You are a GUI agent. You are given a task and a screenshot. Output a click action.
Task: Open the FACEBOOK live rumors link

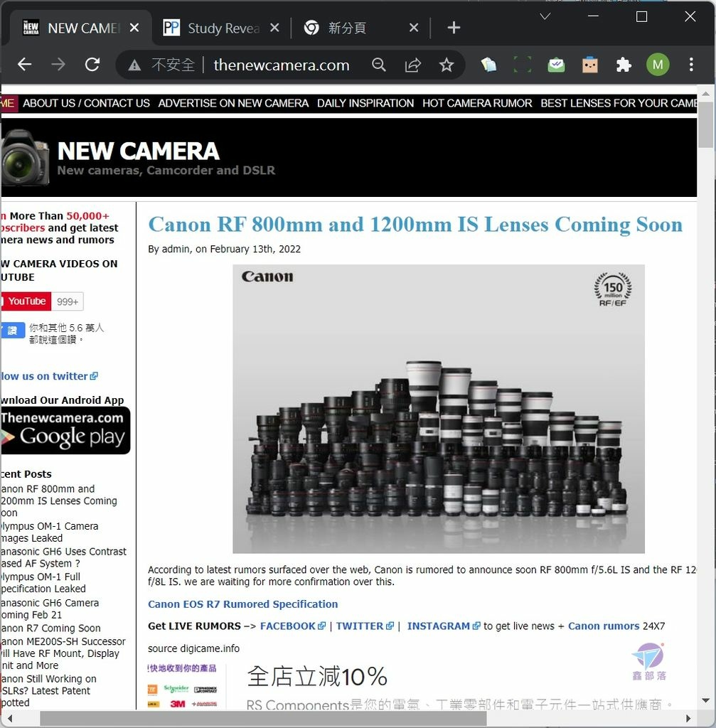[292, 626]
